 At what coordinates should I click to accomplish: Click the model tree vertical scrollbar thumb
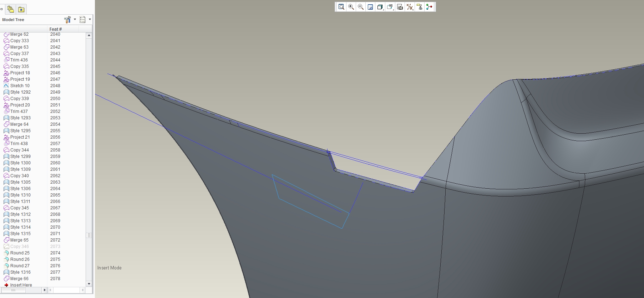coord(89,235)
